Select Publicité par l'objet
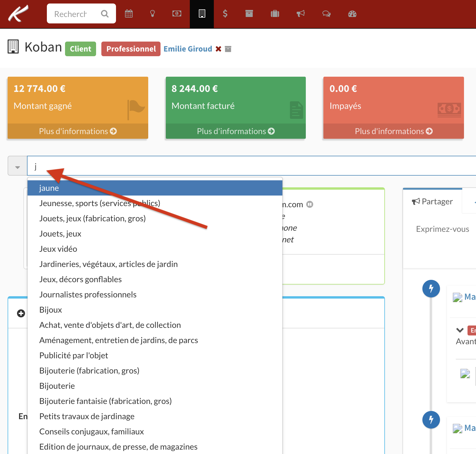This screenshot has width=476, height=454. click(155, 355)
